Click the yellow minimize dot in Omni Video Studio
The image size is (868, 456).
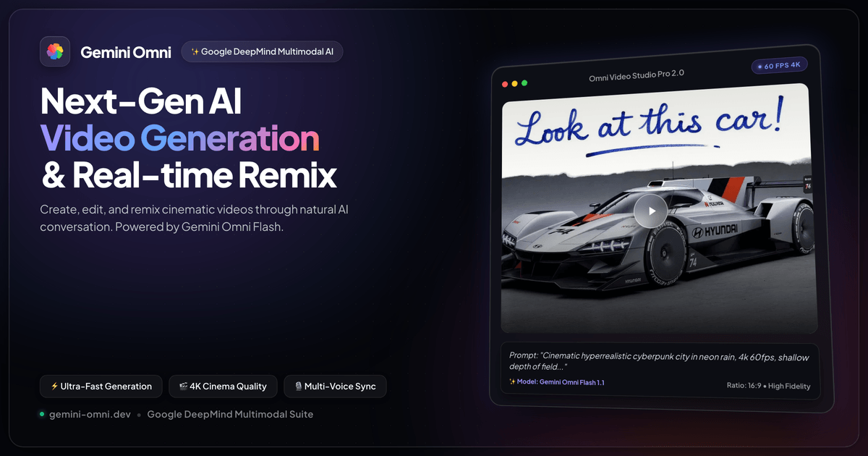point(515,83)
